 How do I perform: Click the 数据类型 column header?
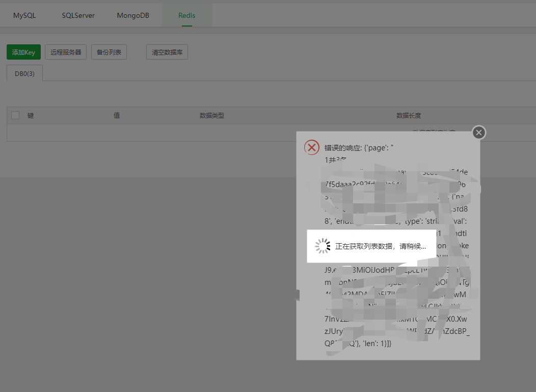[x=212, y=116]
